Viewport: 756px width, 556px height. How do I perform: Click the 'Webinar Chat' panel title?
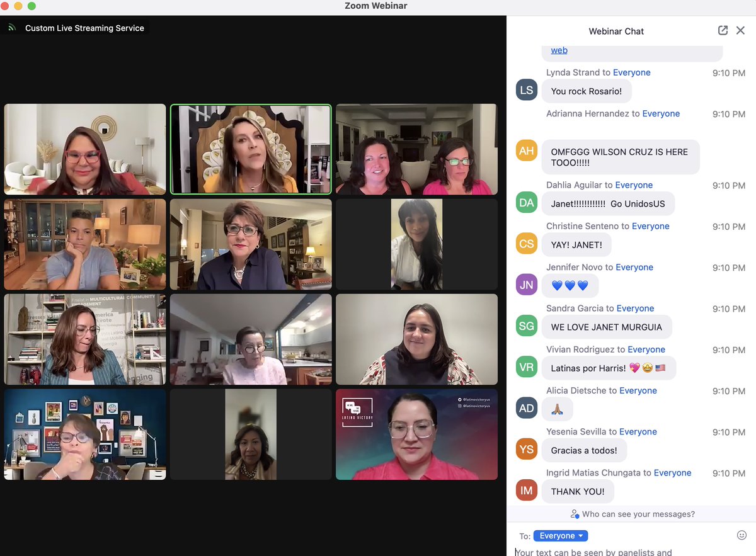pyautogui.click(x=616, y=31)
